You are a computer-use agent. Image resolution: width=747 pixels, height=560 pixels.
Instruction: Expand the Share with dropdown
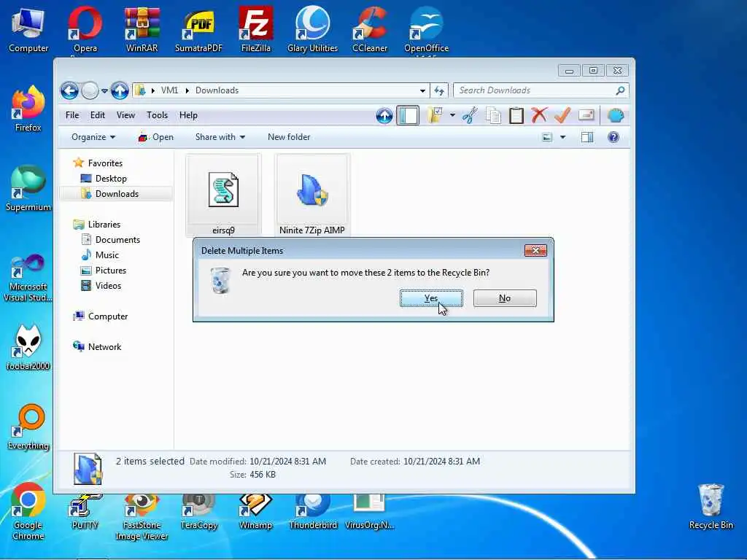[220, 137]
